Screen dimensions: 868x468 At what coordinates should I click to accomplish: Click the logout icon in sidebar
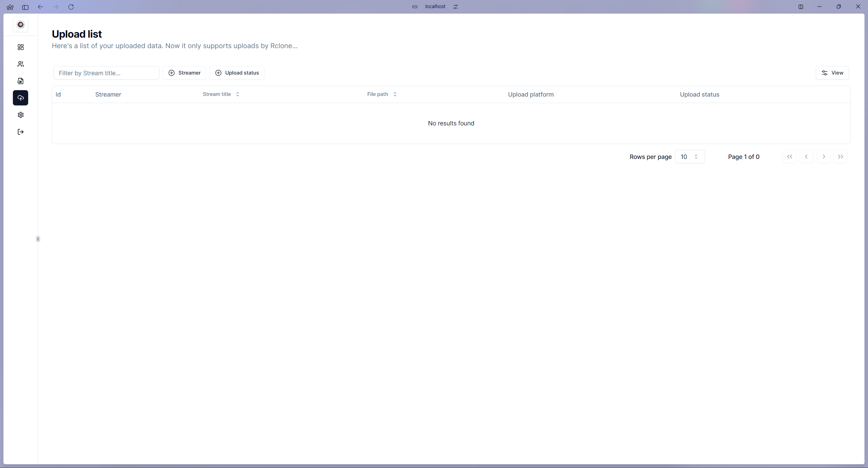pos(21,132)
